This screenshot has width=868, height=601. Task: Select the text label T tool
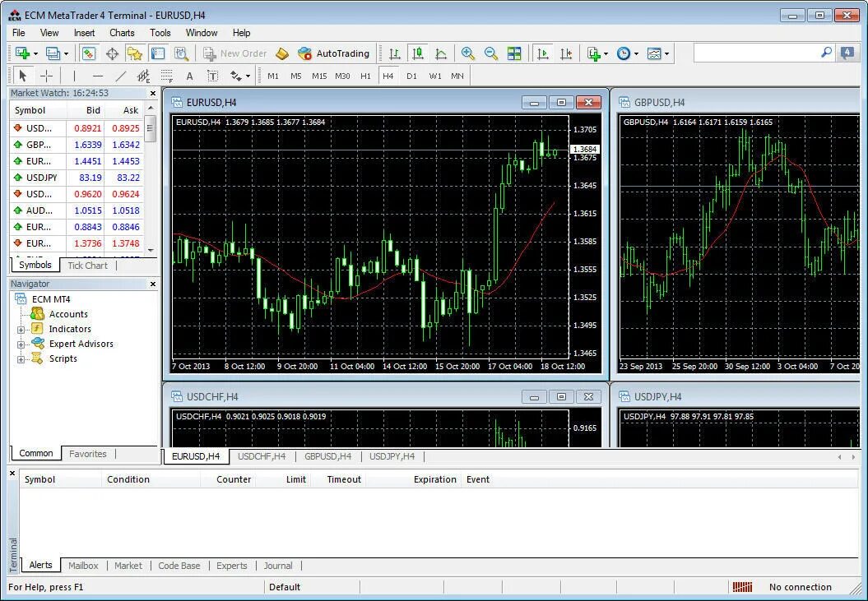(x=212, y=76)
